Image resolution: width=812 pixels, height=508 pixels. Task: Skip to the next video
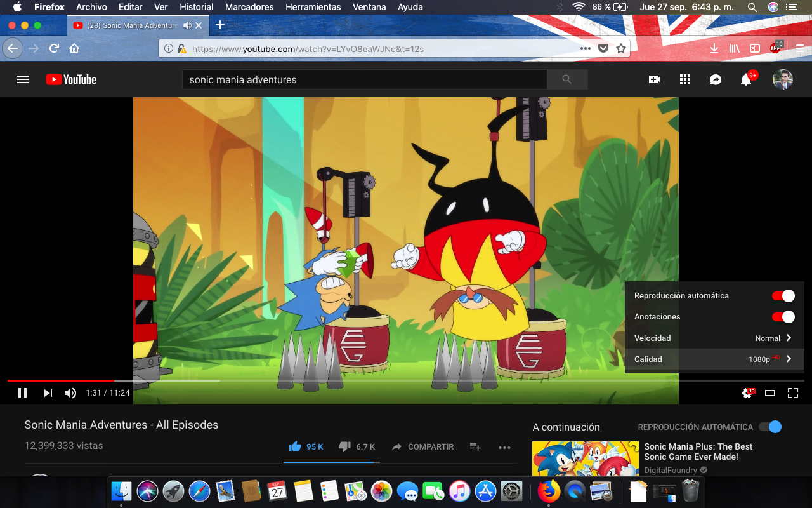(48, 393)
